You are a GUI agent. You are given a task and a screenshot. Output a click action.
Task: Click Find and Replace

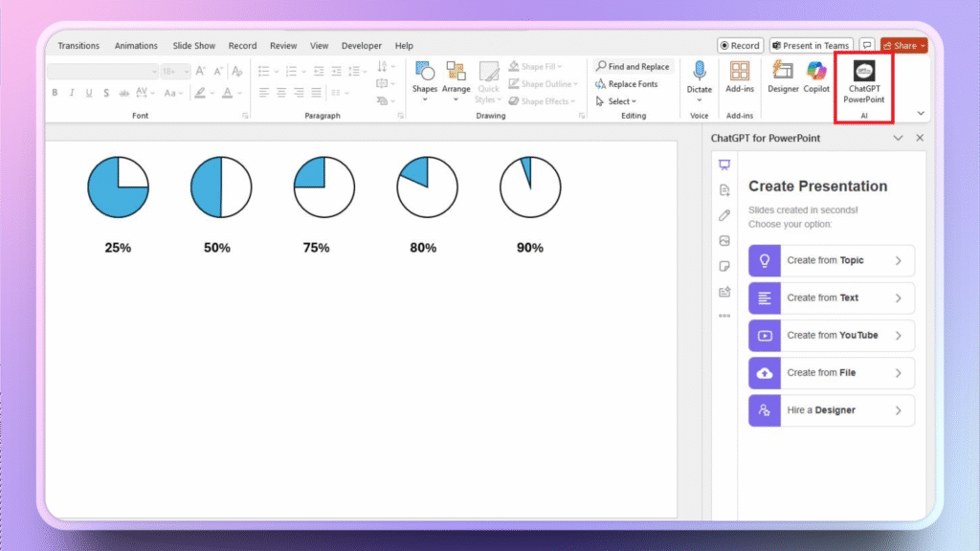632,66
